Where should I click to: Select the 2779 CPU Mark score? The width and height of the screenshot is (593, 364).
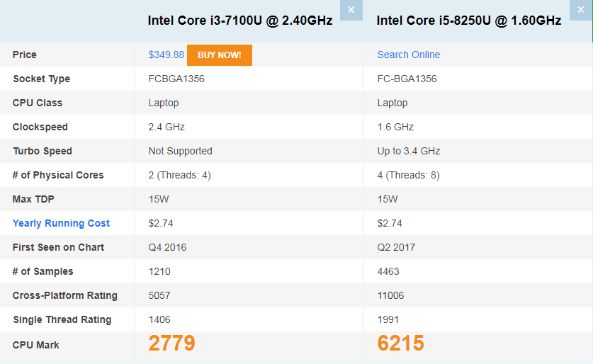click(x=171, y=343)
